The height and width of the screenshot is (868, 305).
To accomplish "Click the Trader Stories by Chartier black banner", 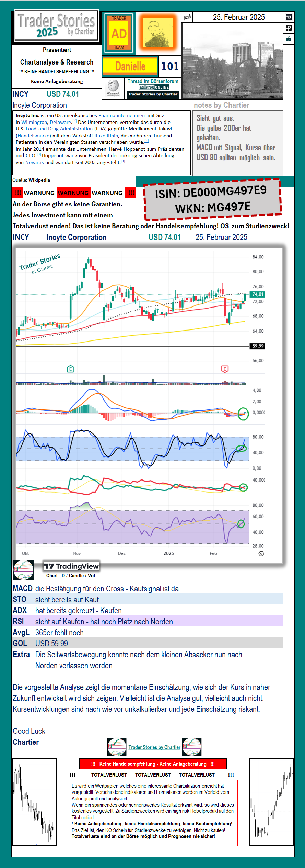I will point(153,94).
